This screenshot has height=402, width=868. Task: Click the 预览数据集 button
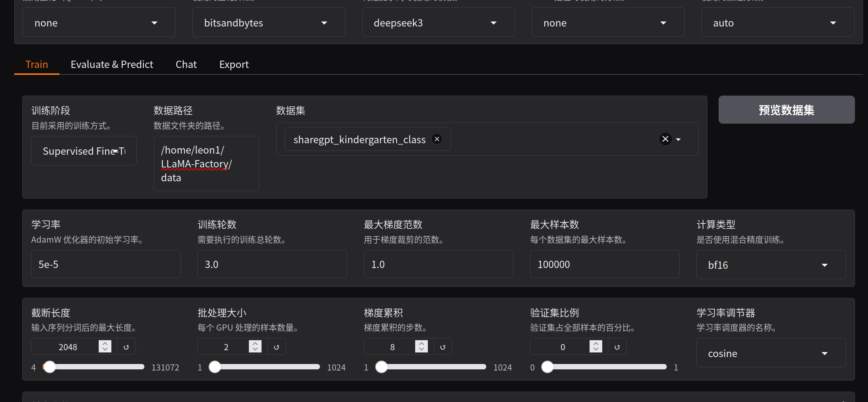tap(786, 110)
